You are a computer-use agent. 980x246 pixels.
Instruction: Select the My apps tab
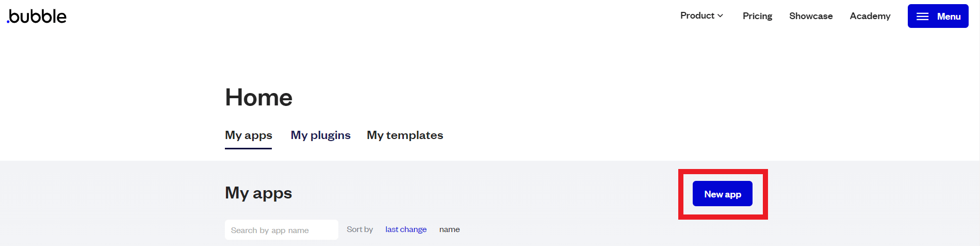249,135
